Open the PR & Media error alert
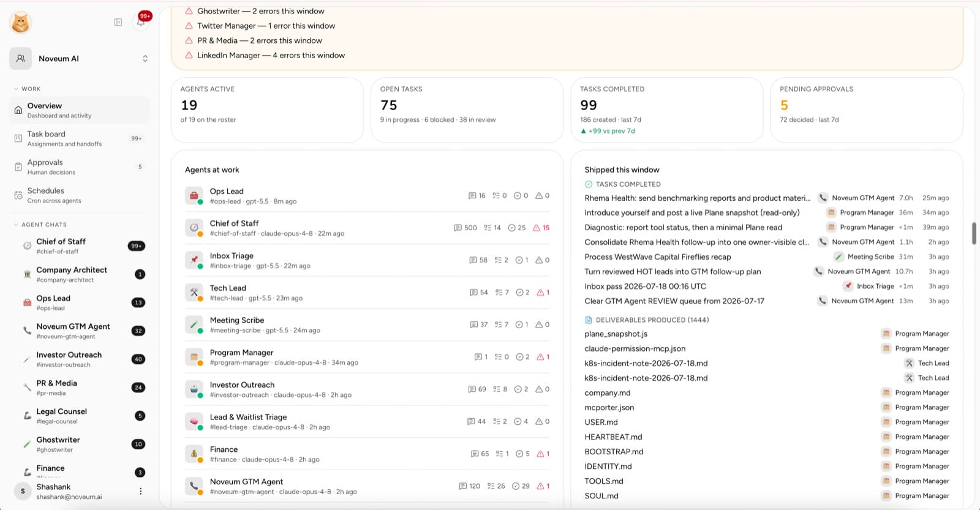 point(260,40)
